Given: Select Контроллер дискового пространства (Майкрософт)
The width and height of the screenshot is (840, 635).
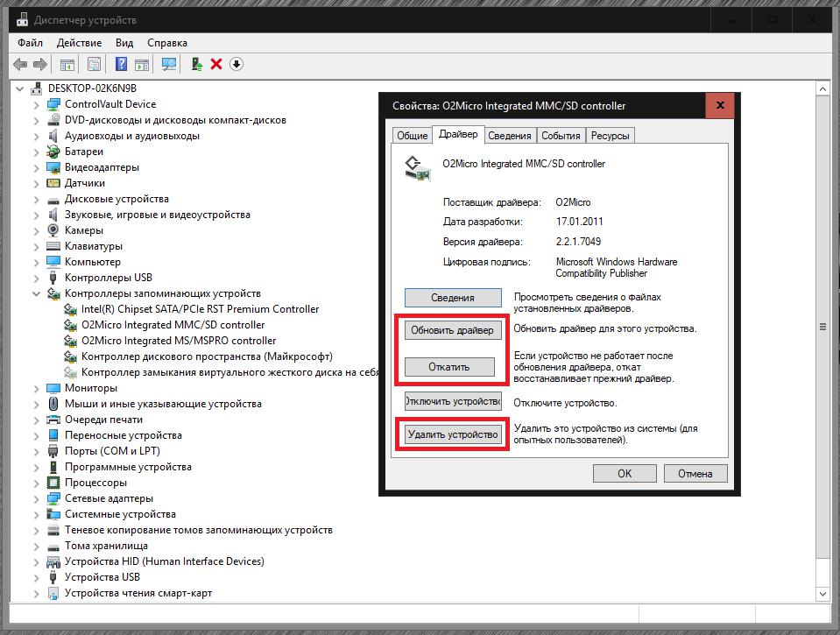Looking at the screenshot, I should tap(207, 356).
